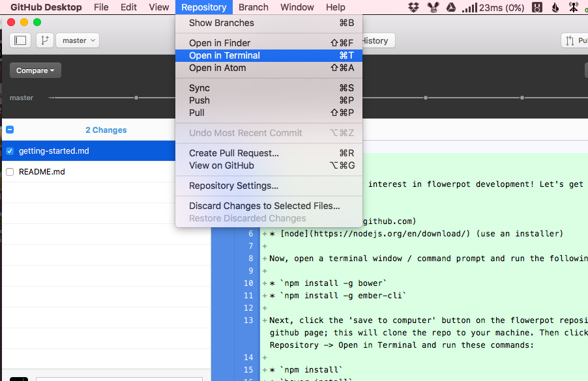Click the first commit dot on master timeline
The width and height of the screenshot is (588, 381).
click(136, 98)
